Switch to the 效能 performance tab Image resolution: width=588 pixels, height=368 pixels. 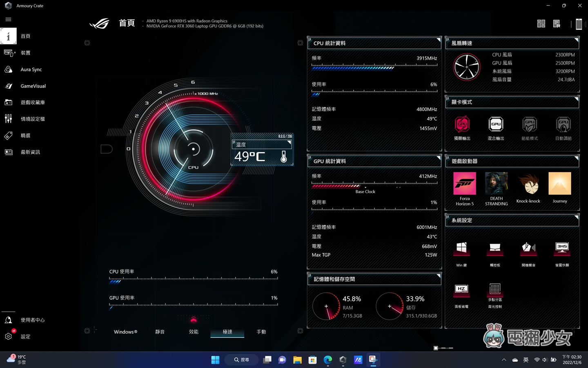click(194, 332)
